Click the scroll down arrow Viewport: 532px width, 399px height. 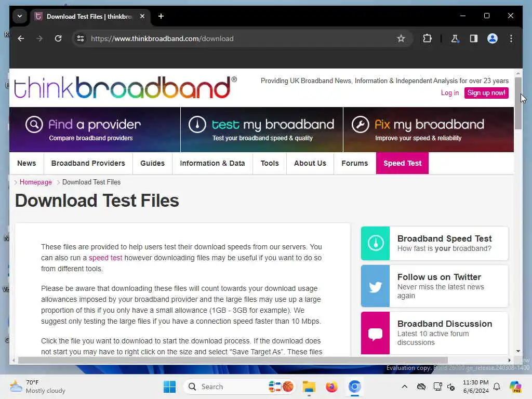pyautogui.click(x=518, y=351)
